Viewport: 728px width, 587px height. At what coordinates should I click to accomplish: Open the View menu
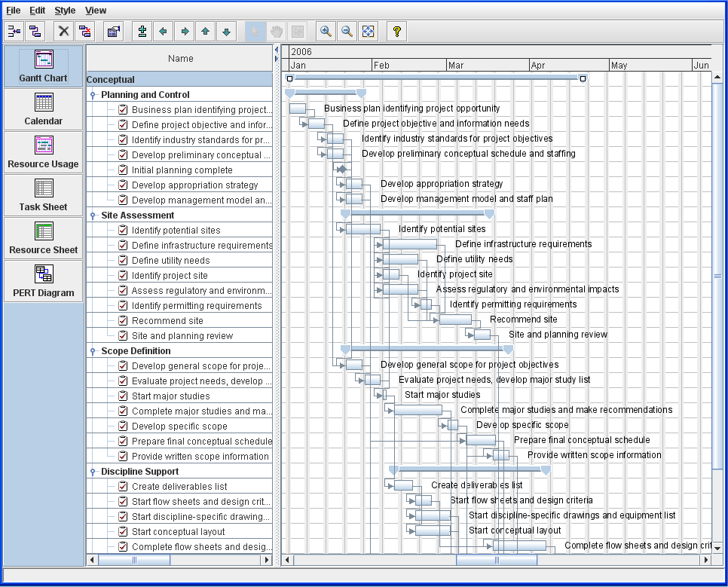click(96, 11)
